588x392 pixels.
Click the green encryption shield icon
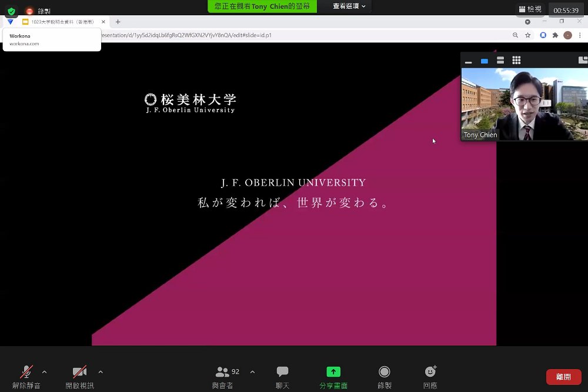pos(12,11)
